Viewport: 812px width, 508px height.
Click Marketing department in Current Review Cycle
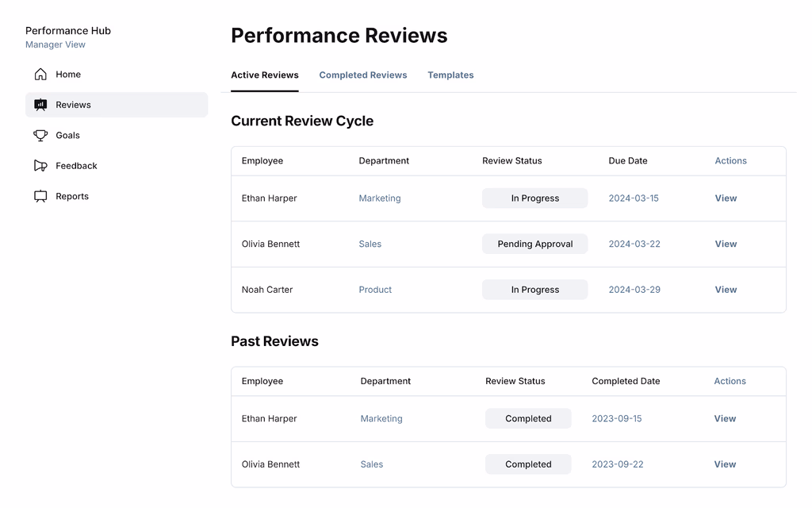[x=380, y=198]
